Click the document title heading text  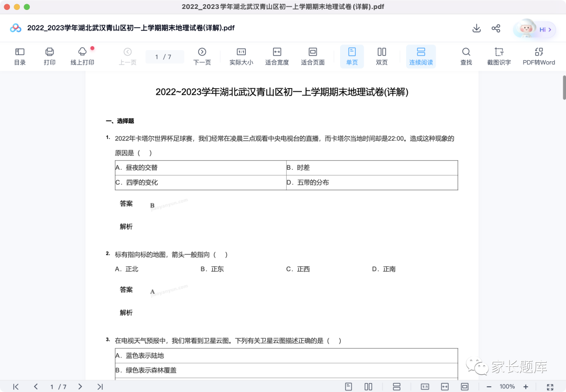pos(282,92)
